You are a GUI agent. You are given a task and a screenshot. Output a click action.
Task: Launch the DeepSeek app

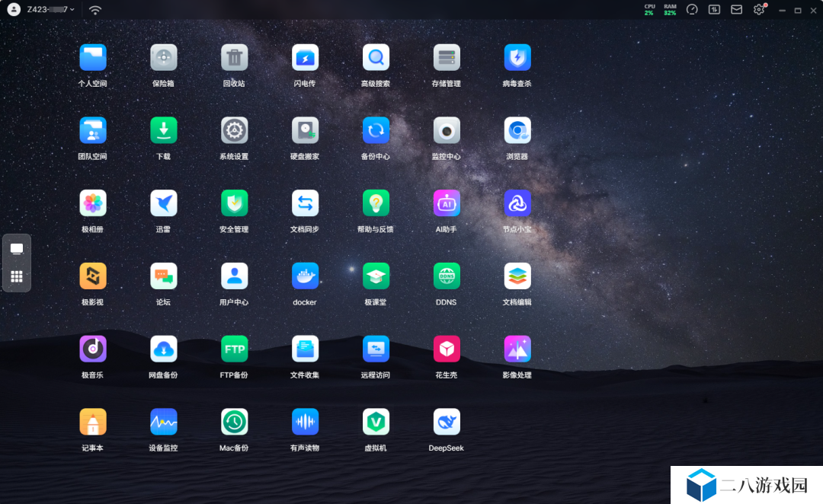pos(447,423)
